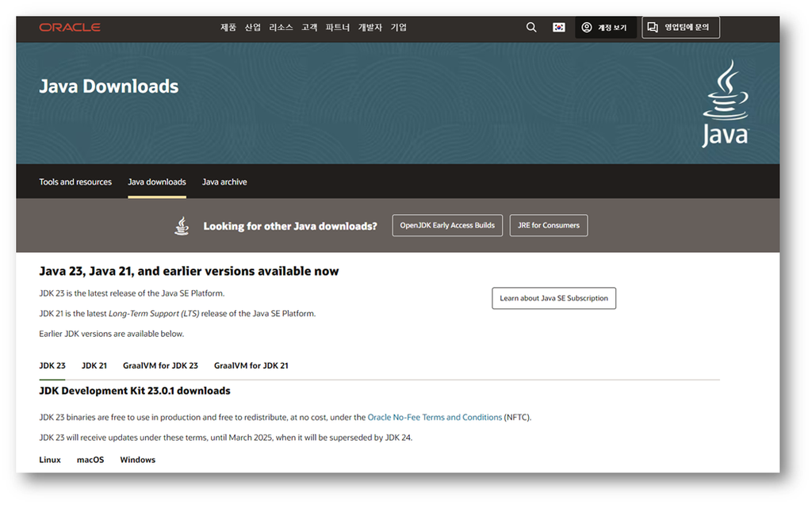Open the 제품 menu

click(x=228, y=28)
